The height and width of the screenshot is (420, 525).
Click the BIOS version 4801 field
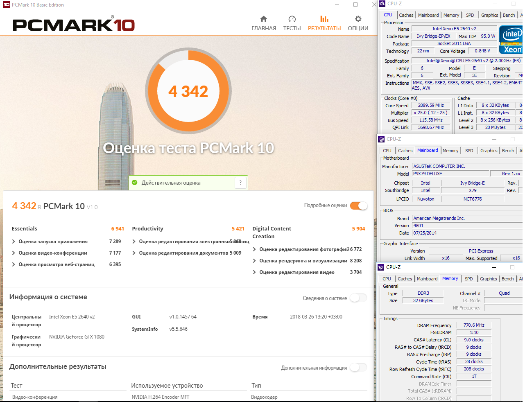click(x=467, y=226)
